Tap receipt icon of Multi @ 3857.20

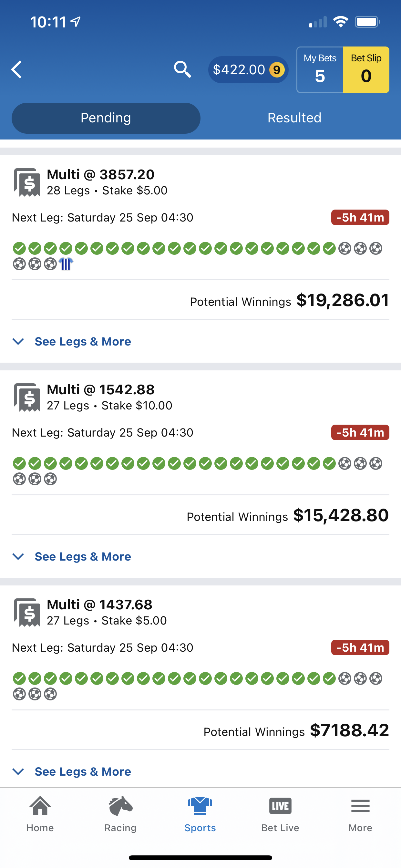(x=27, y=182)
